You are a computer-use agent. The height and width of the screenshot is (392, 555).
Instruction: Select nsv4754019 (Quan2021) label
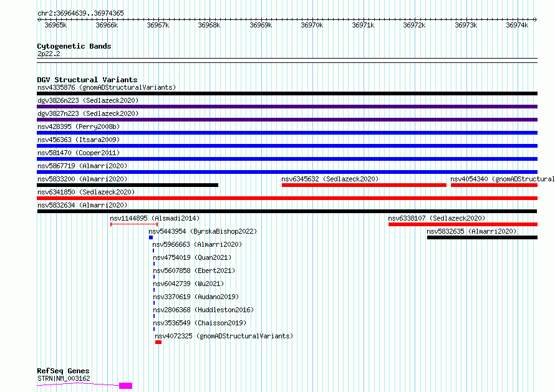(192, 257)
